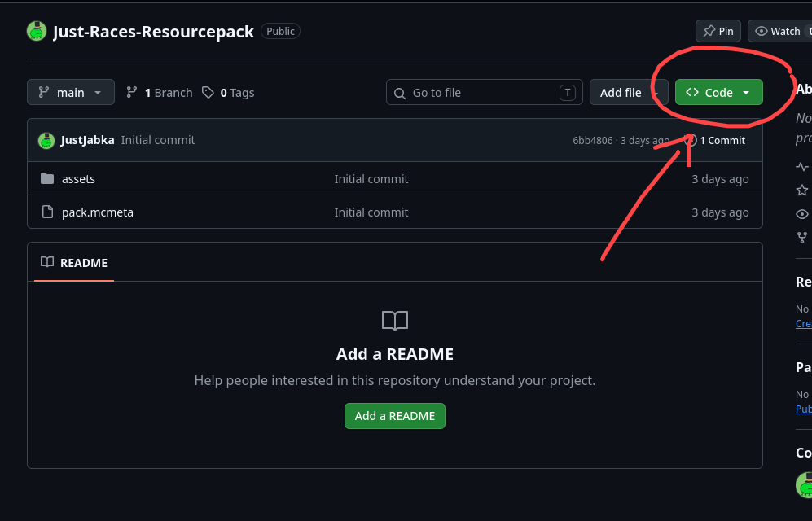Click the repository owner avatar beside title
The height and width of the screenshot is (521, 812).
pyautogui.click(x=37, y=31)
